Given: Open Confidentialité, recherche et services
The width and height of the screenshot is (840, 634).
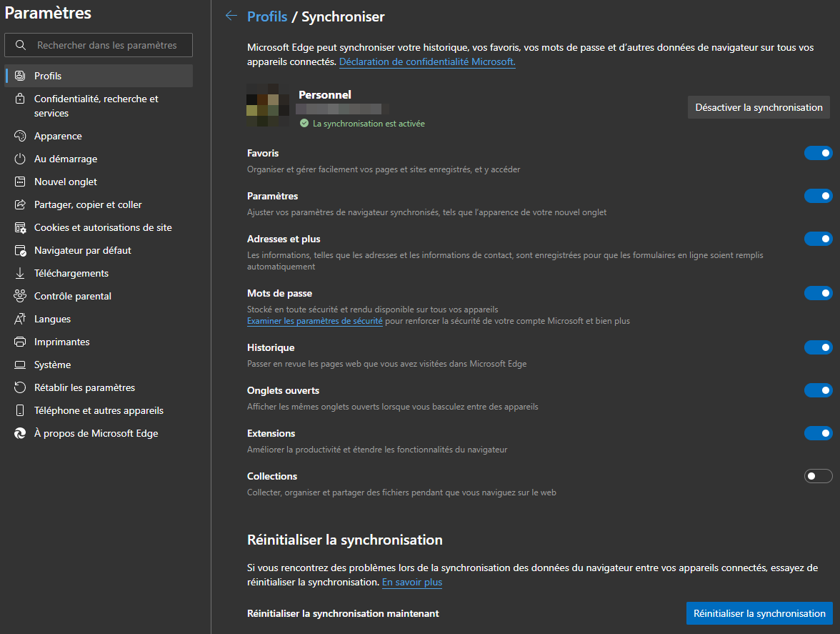Looking at the screenshot, I should coord(99,106).
